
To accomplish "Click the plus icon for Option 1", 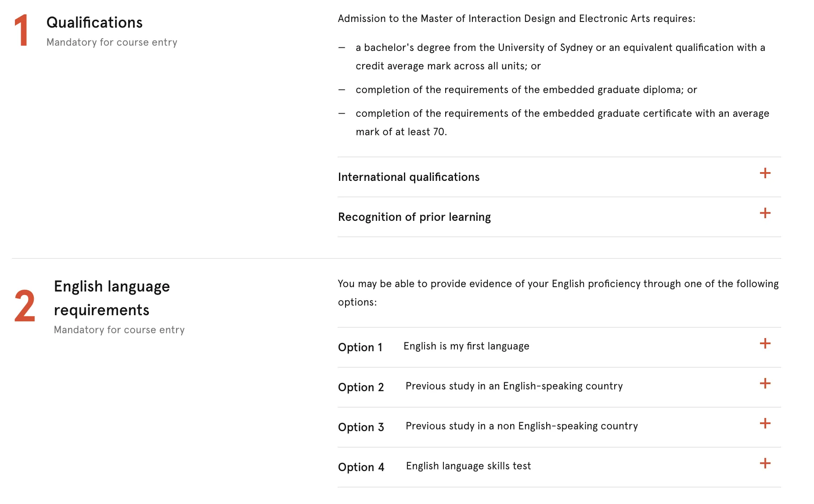I will coord(765,343).
